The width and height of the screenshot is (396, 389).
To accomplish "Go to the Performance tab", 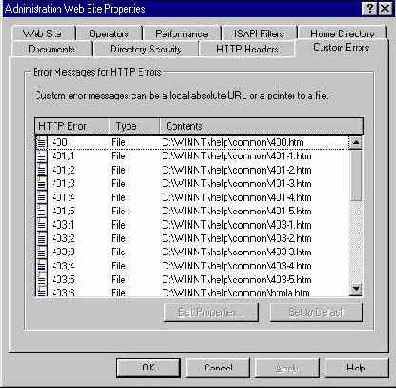I will pyautogui.click(x=182, y=34).
